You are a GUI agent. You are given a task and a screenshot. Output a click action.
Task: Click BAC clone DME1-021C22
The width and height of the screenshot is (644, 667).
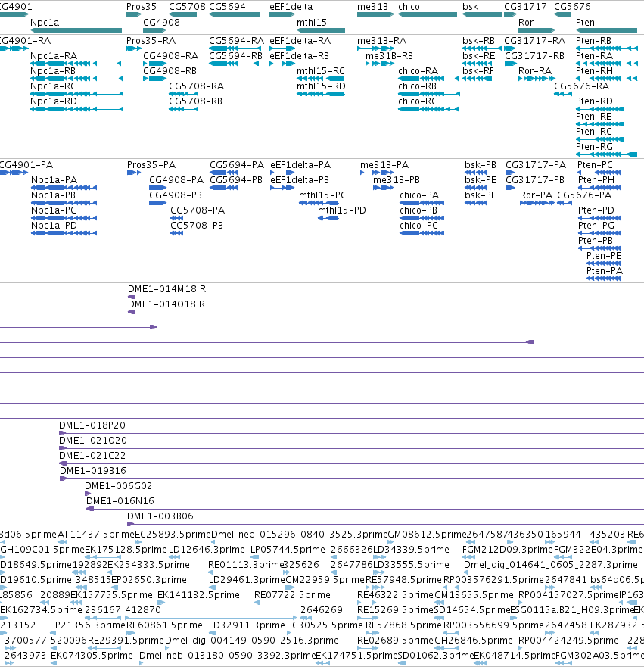click(x=352, y=463)
